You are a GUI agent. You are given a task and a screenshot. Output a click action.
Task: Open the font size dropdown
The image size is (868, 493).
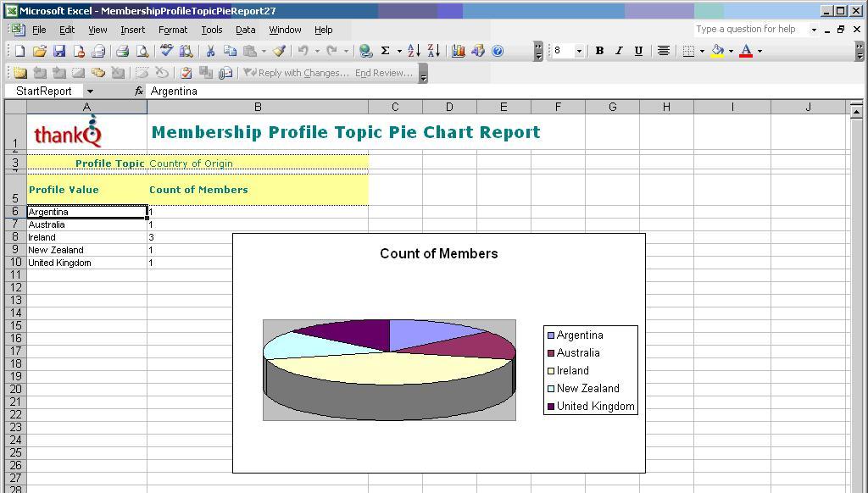579,51
